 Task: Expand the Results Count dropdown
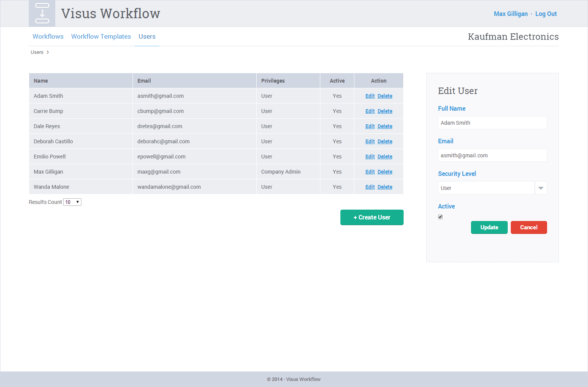click(72, 202)
